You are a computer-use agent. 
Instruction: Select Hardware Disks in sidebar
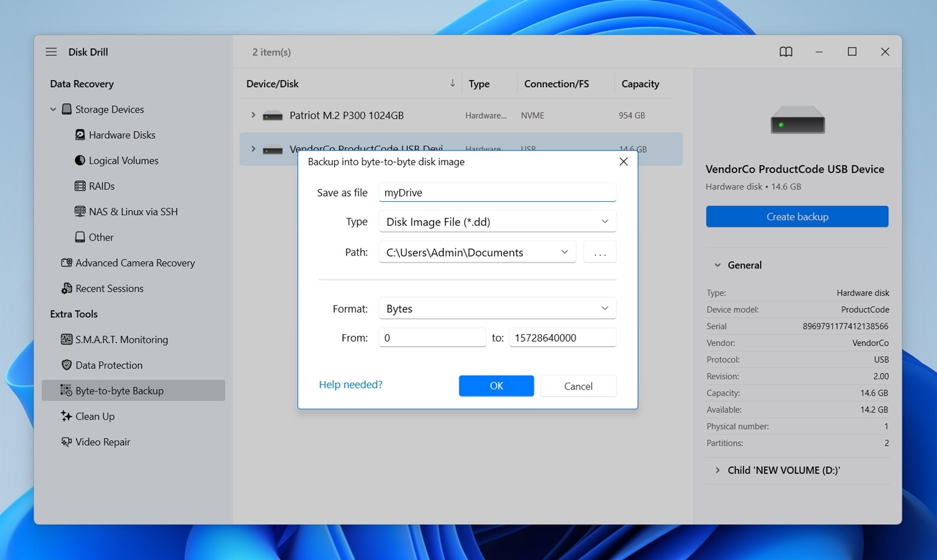(x=122, y=135)
